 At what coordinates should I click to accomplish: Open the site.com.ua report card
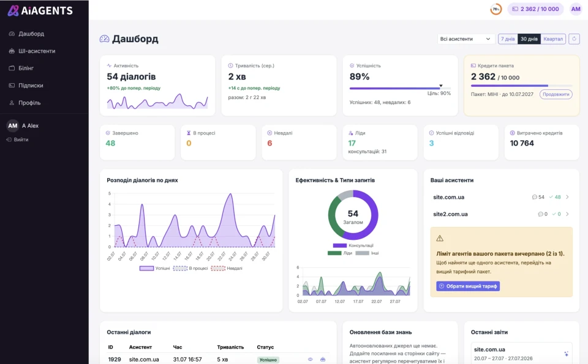tap(522, 353)
